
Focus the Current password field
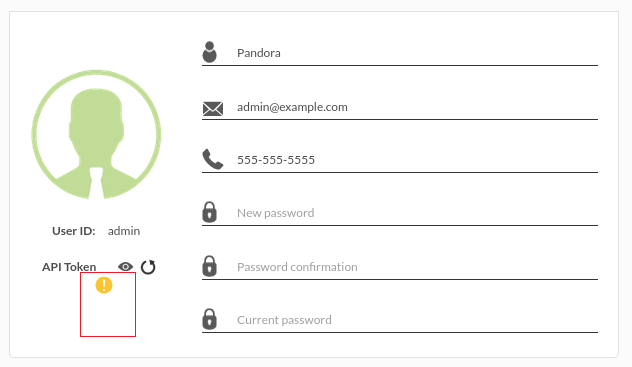click(417, 320)
